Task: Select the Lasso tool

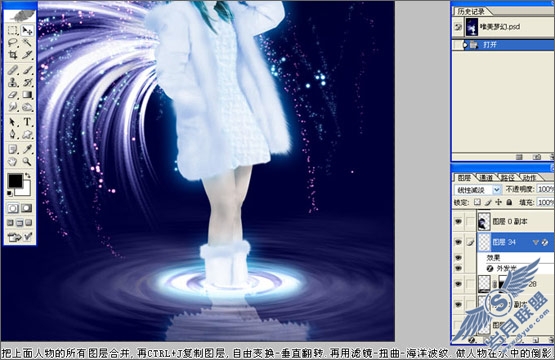Action: tap(13, 43)
